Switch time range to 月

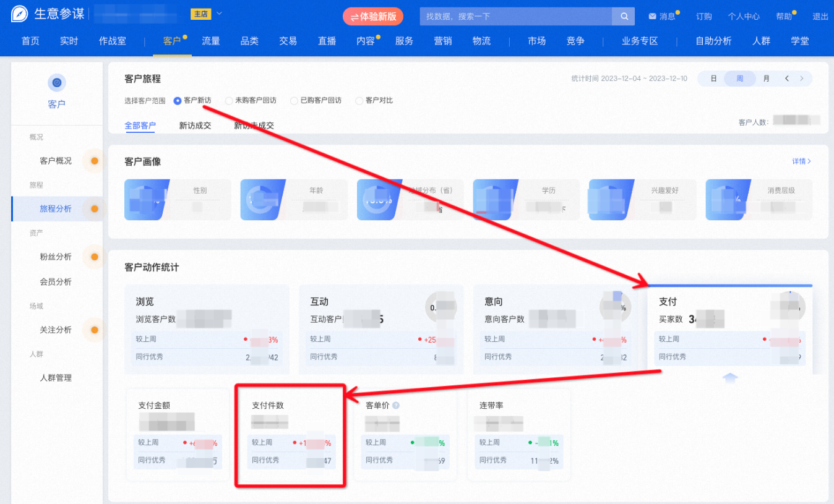[767, 79]
